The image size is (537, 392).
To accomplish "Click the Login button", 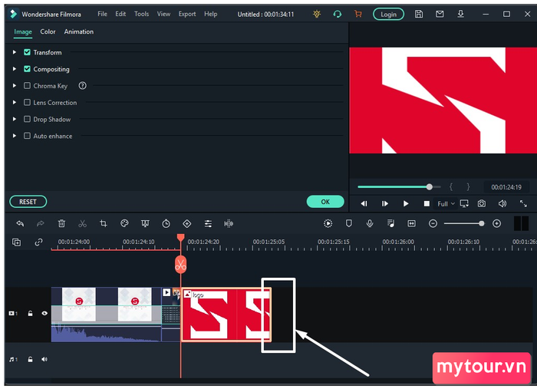I will pos(388,15).
